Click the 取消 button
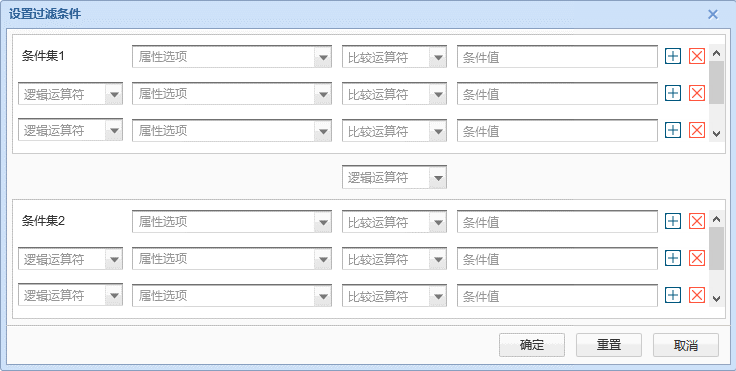This screenshot has height=371, width=736. (x=686, y=345)
